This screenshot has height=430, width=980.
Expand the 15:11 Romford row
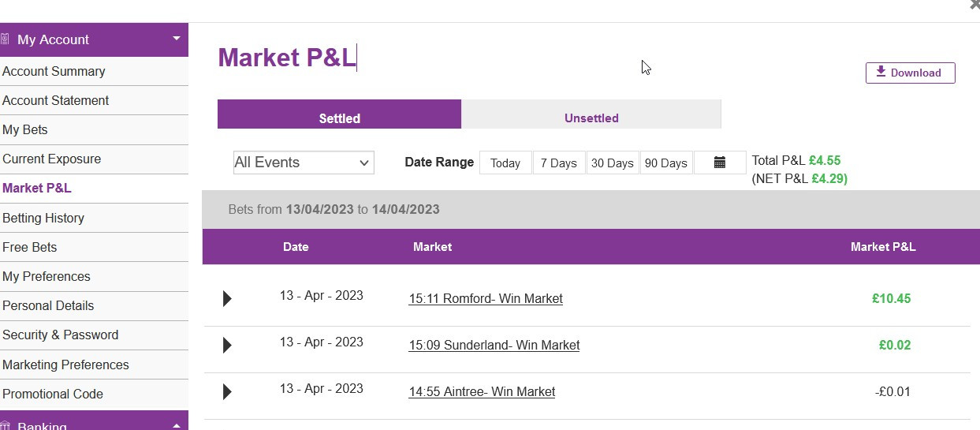(227, 299)
